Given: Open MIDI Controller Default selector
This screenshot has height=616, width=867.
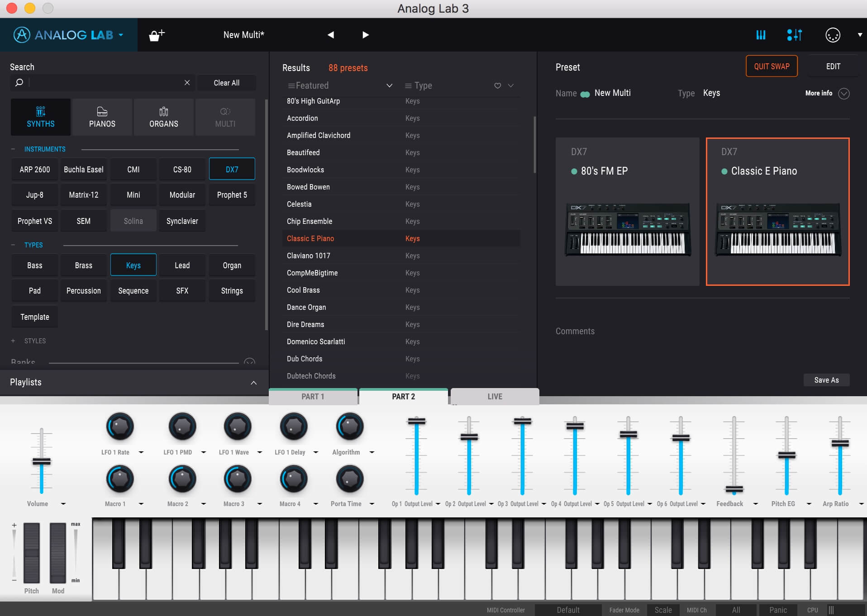Looking at the screenshot, I should pos(568,610).
